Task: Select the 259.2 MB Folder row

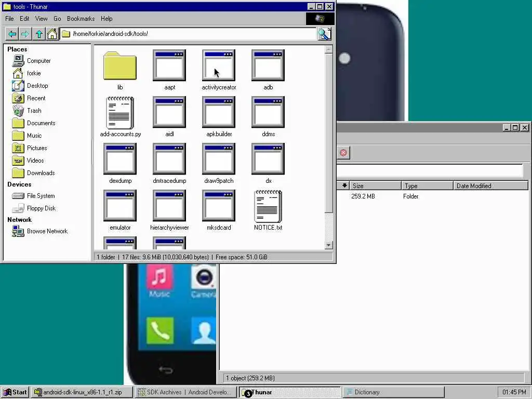Action: 433,196
